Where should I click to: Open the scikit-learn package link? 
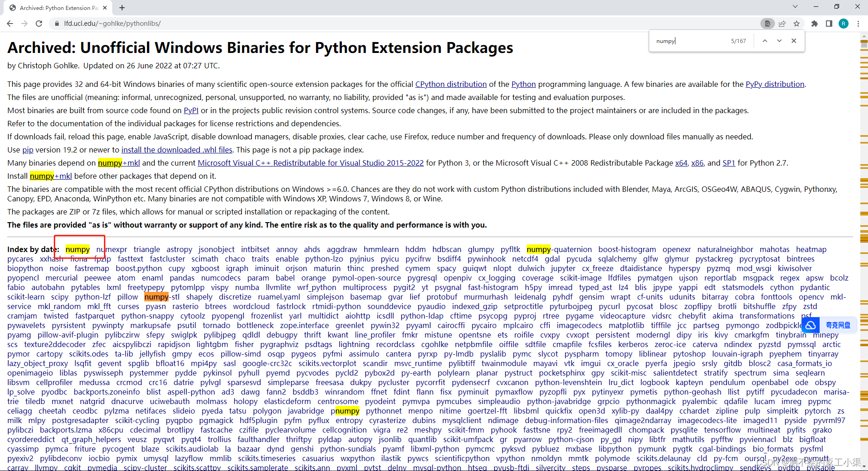26,297
